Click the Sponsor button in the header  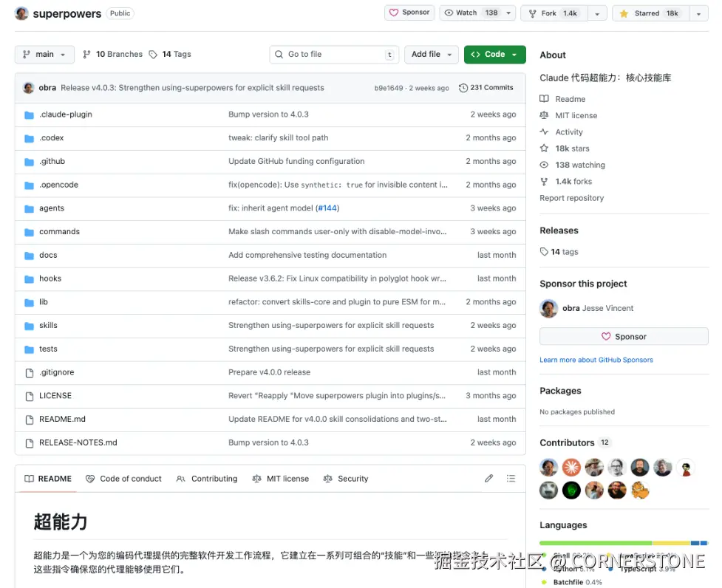pyautogui.click(x=409, y=13)
